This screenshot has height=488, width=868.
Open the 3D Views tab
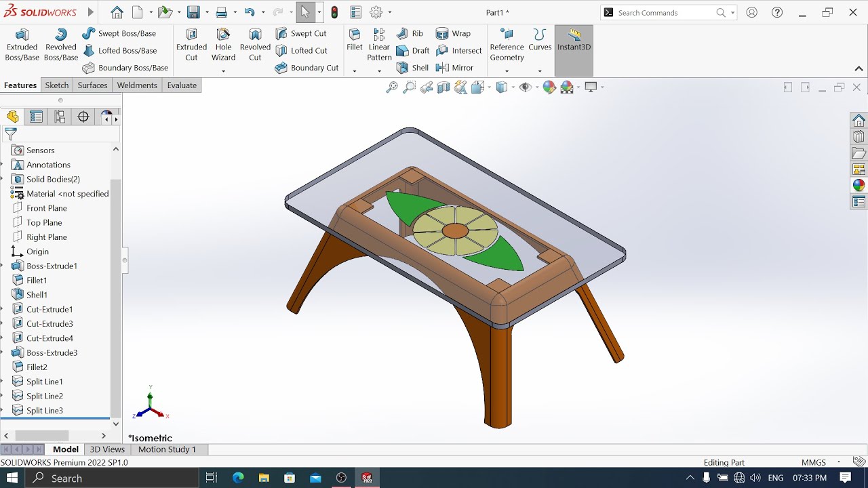coord(107,449)
